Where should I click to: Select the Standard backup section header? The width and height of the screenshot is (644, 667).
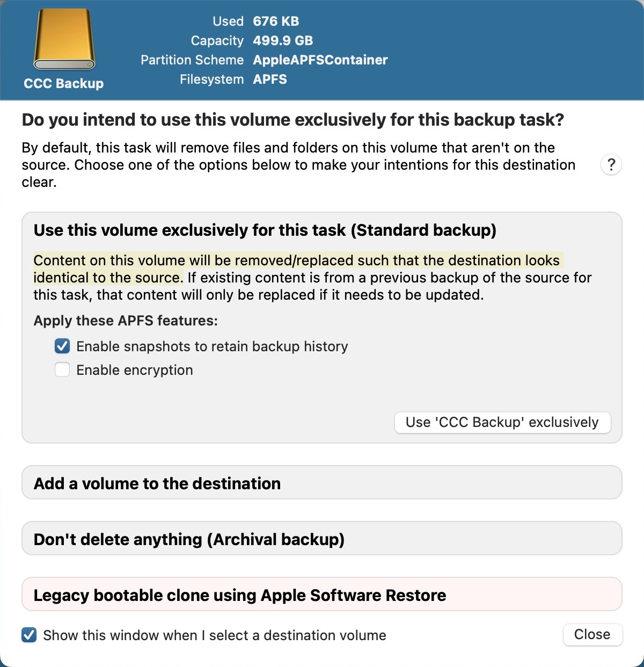pyautogui.click(x=265, y=230)
